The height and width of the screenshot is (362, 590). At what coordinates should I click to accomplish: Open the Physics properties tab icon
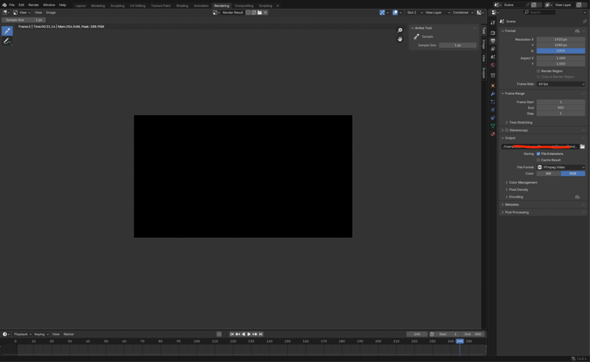tap(493, 110)
